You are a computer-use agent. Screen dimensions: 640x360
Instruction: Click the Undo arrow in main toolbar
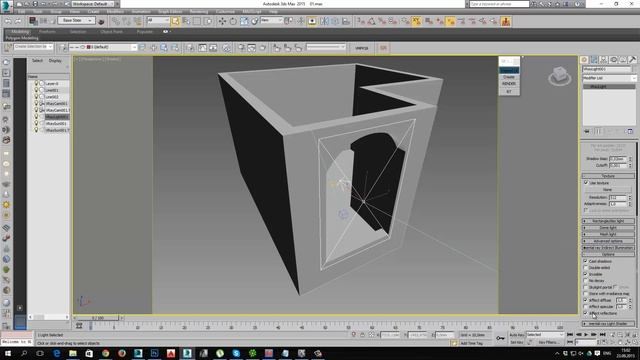tap(8, 21)
